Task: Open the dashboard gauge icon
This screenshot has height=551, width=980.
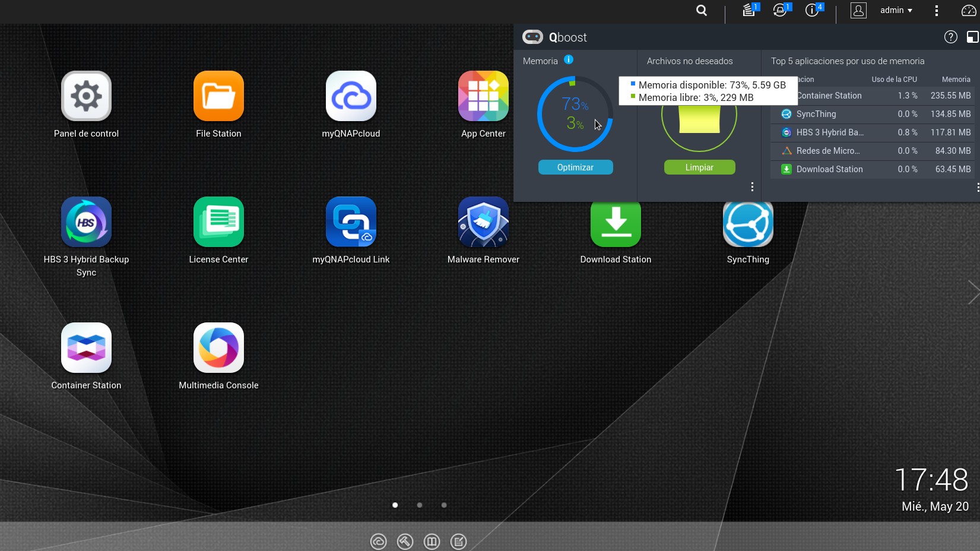Action: pos(968,11)
